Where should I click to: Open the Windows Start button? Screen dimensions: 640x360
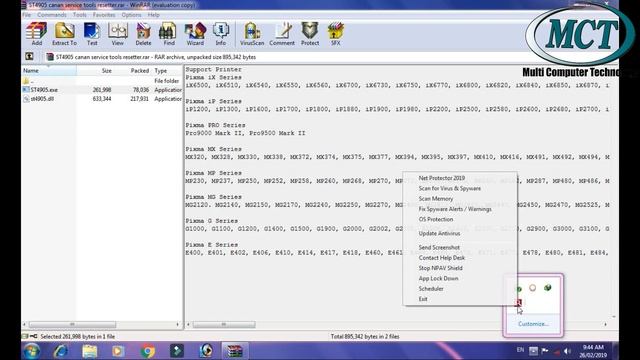tap(31, 351)
